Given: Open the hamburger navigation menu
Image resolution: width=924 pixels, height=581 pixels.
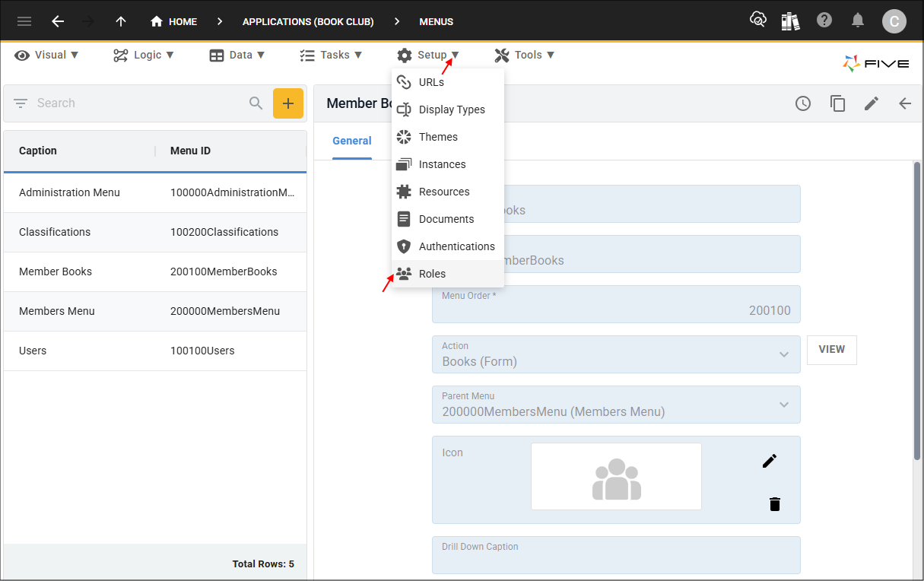Looking at the screenshot, I should [x=24, y=21].
